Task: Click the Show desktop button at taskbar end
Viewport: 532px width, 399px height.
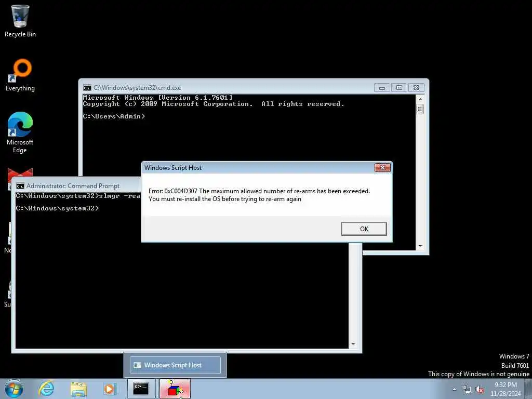Action: tap(529, 389)
